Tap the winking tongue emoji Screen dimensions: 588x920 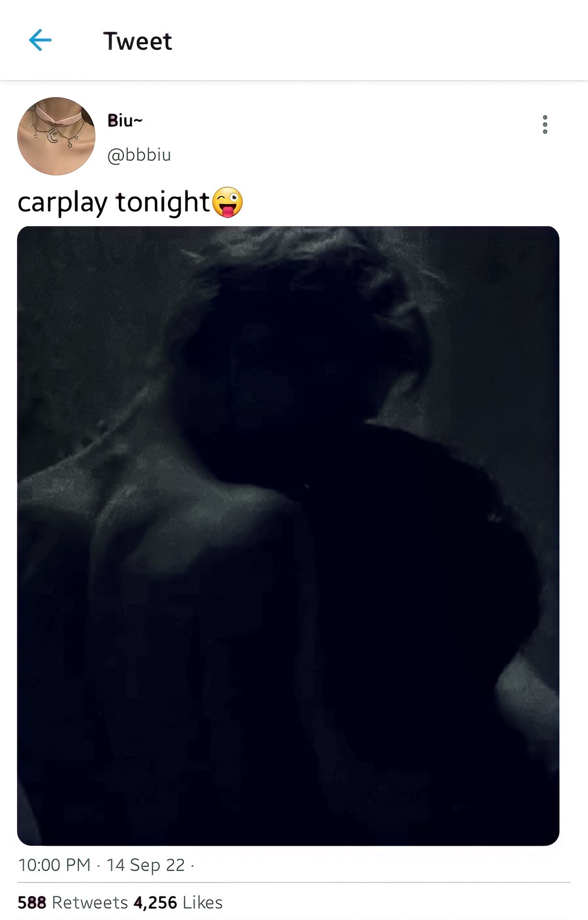pyautogui.click(x=227, y=202)
